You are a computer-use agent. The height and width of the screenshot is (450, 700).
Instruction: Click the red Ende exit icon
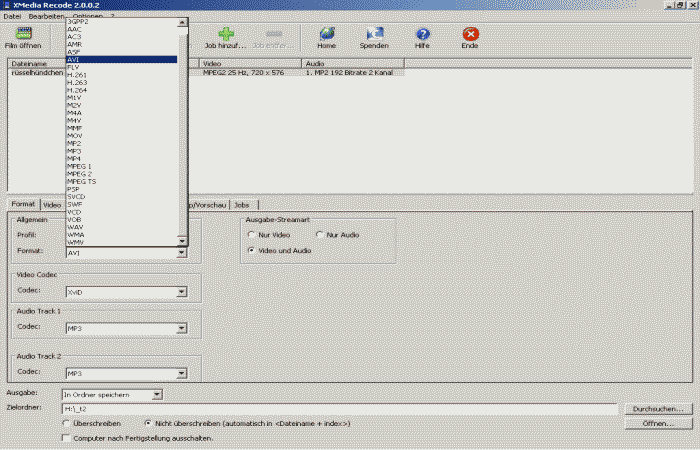(x=470, y=35)
